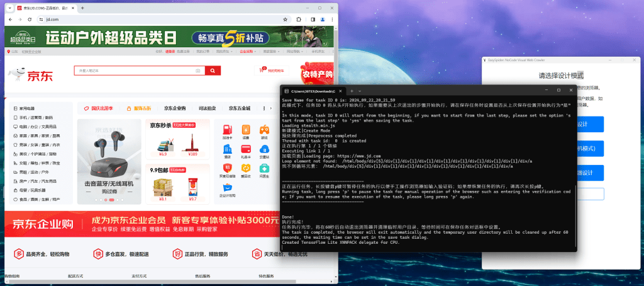Open the Chrome extensions puzzle icon

pyautogui.click(x=299, y=20)
